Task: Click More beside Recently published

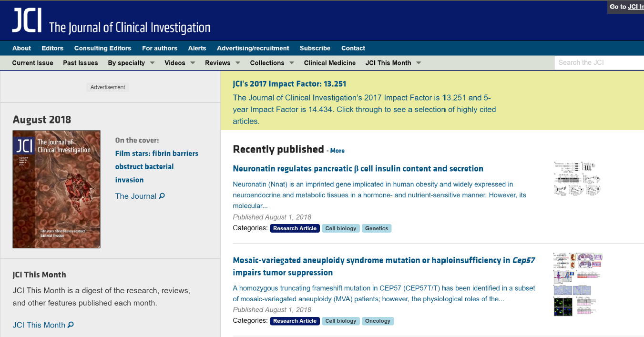Action: click(x=337, y=150)
